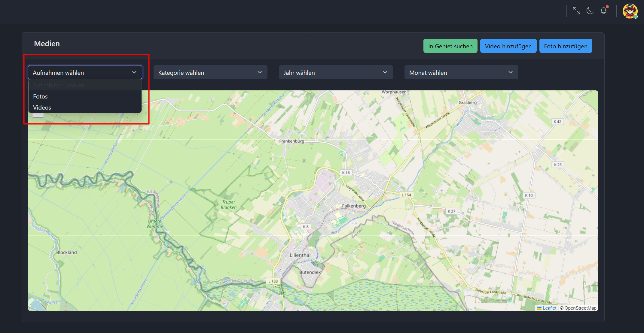This screenshot has width=644, height=333.
Task: Click the Foto hinzufügen button
Action: 566,46
